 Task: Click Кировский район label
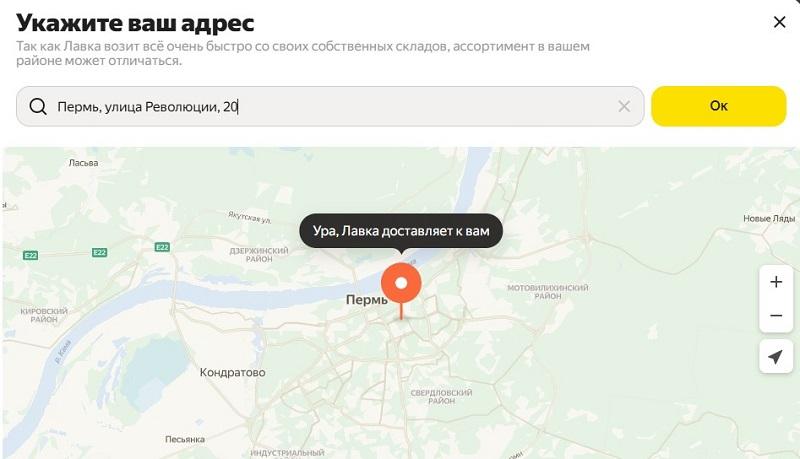44,315
